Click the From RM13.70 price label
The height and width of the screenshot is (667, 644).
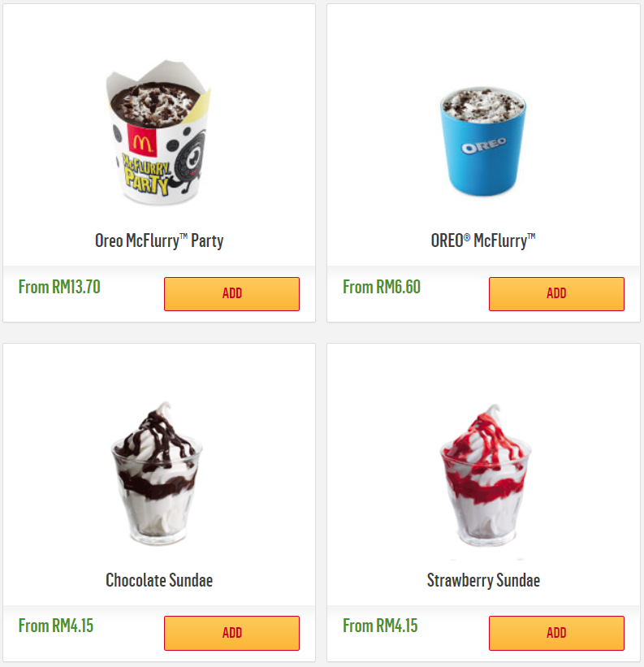[59, 287]
